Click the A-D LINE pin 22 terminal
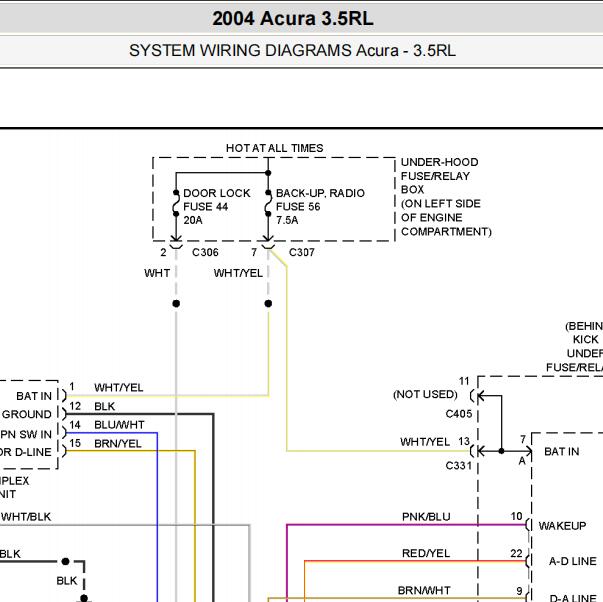The width and height of the screenshot is (603, 602). pos(528,561)
